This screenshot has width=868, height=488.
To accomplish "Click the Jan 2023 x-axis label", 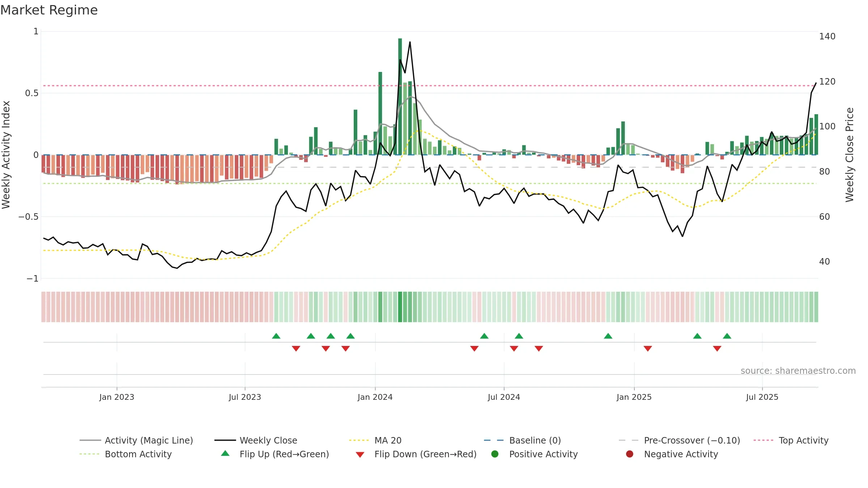I will tap(116, 397).
